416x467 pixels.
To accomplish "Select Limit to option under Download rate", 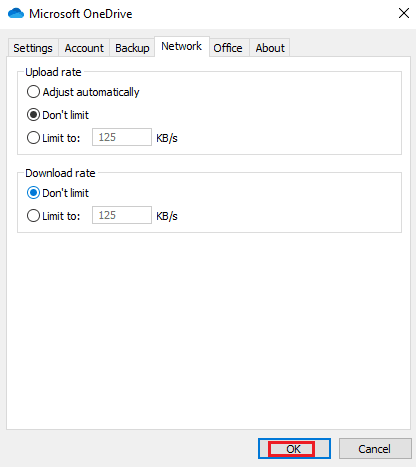I will point(53,216).
